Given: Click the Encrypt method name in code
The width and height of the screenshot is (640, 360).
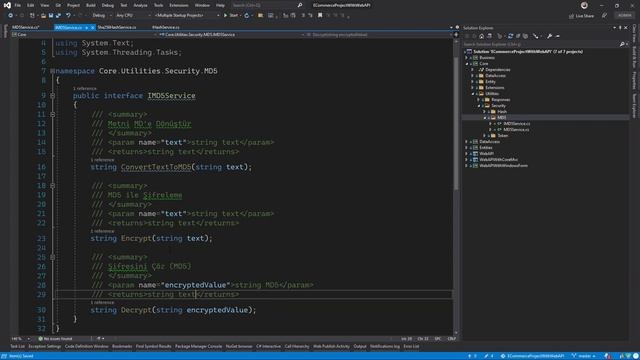Looking at the screenshot, I should [x=136, y=238].
